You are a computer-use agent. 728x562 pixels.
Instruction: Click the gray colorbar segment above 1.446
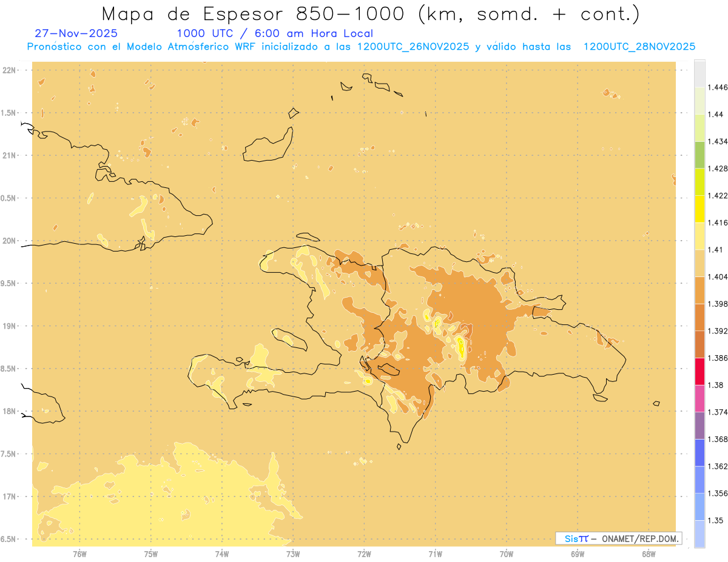pos(699,73)
